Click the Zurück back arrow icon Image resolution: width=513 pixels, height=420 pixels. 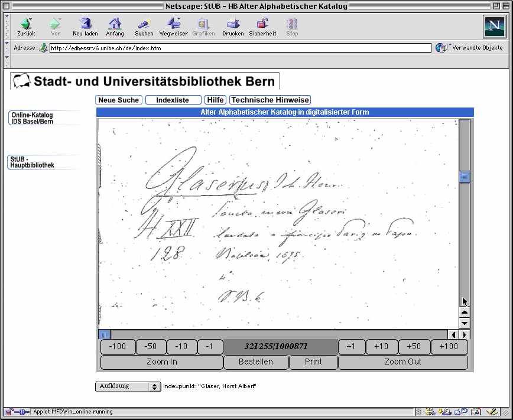click(x=26, y=24)
